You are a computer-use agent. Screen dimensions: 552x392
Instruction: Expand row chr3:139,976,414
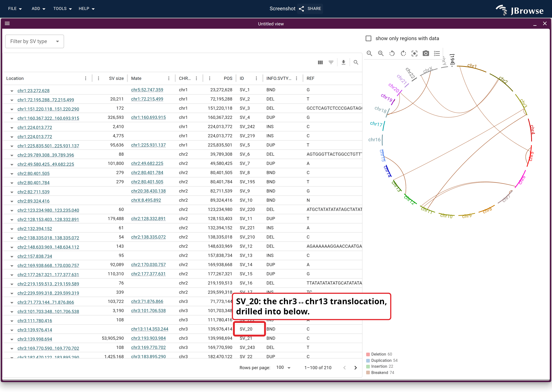coord(12,330)
